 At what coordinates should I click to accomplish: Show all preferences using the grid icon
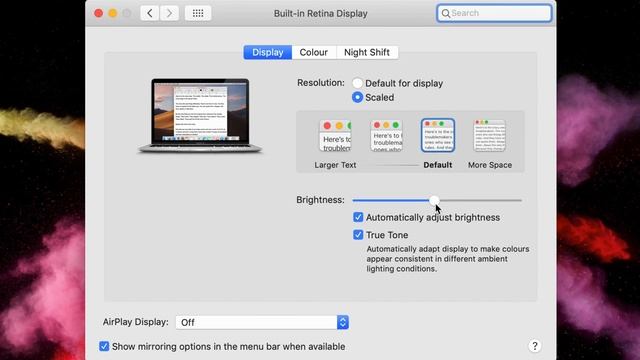[x=198, y=13]
